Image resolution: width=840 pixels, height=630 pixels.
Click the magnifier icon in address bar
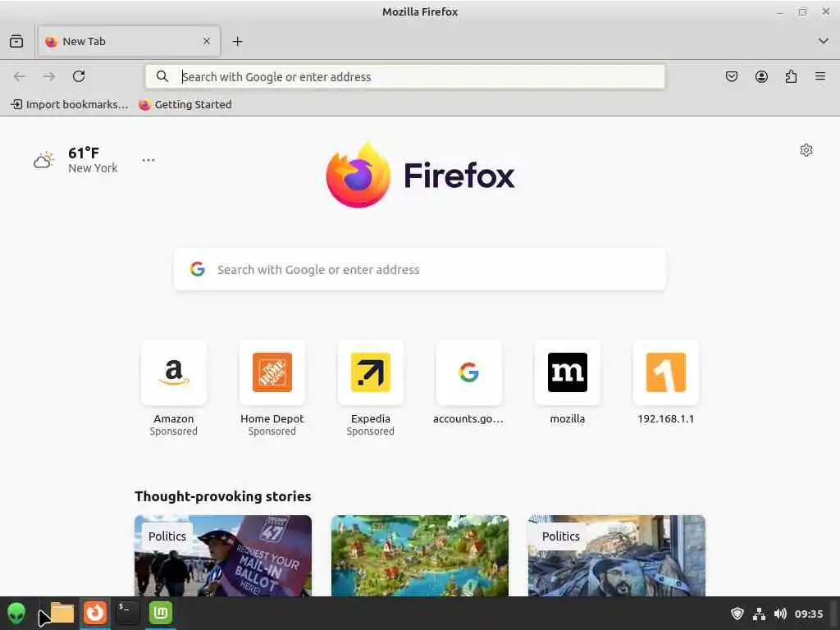(x=162, y=76)
